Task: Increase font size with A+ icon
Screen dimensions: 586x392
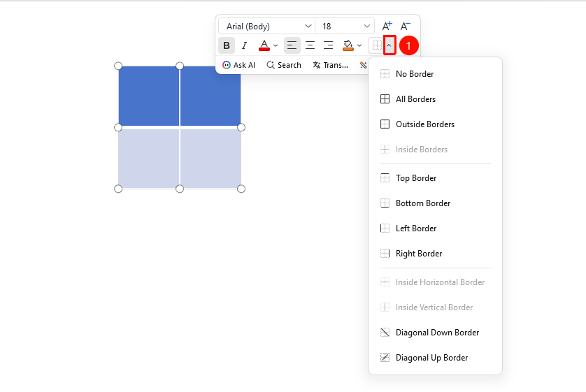Action: point(387,26)
